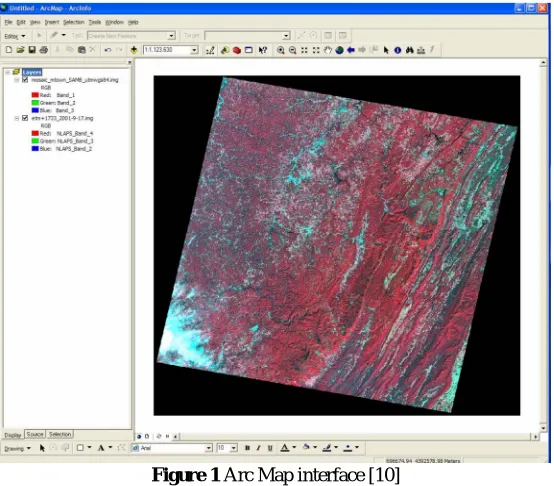
Task: Go back to previous extent
Action: pyautogui.click(x=351, y=50)
